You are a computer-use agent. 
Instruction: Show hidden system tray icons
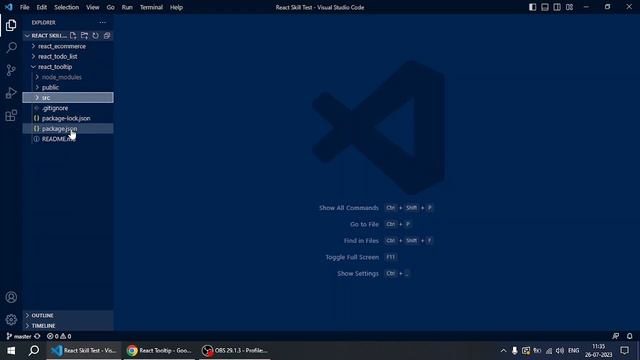503,351
